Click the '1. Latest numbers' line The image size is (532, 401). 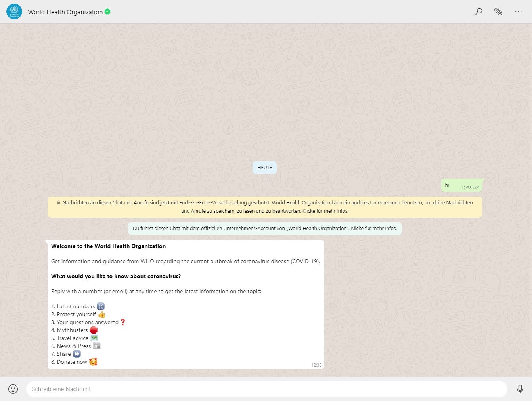tap(78, 306)
